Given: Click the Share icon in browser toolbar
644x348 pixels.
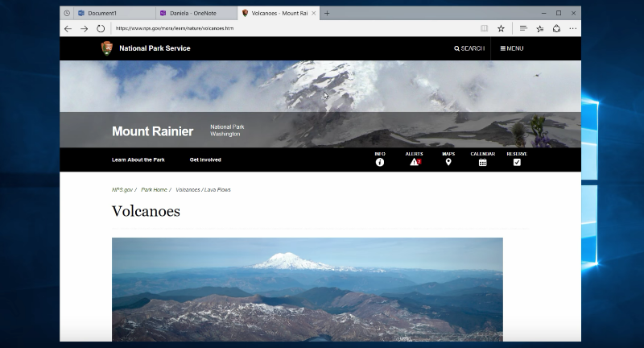Looking at the screenshot, I should click(556, 28).
